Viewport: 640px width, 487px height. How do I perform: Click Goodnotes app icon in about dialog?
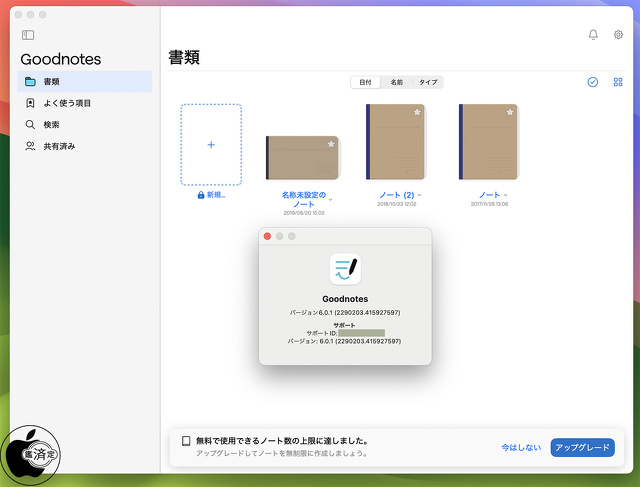click(345, 269)
